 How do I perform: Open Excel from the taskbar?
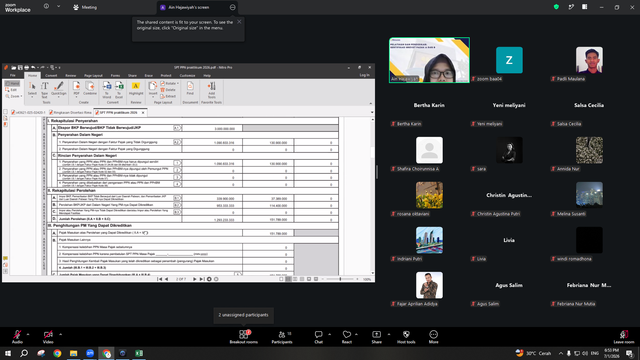click(x=139, y=353)
